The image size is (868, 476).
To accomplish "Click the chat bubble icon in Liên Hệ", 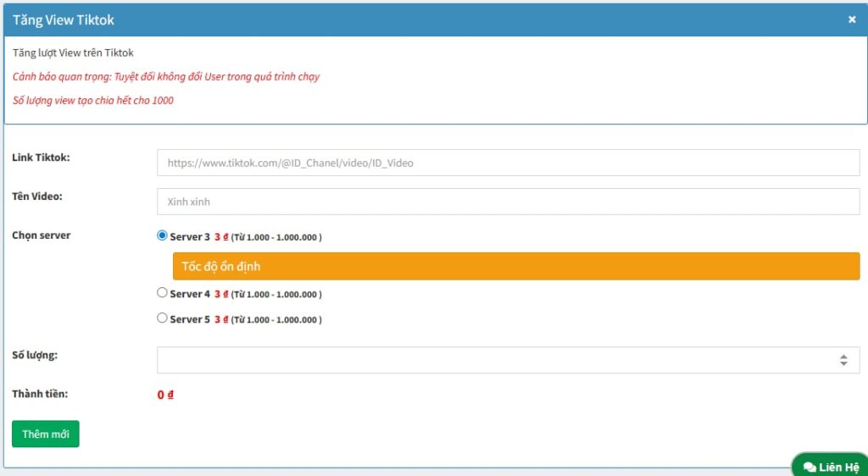I will click(x=810, y=468).
